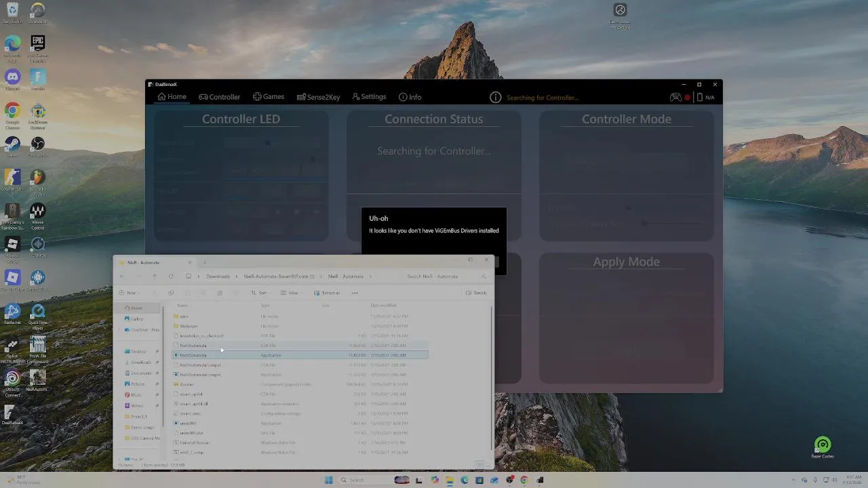
Task: Open the Epic Games Launcher desktop icon
Action: [x=38, y=48]
